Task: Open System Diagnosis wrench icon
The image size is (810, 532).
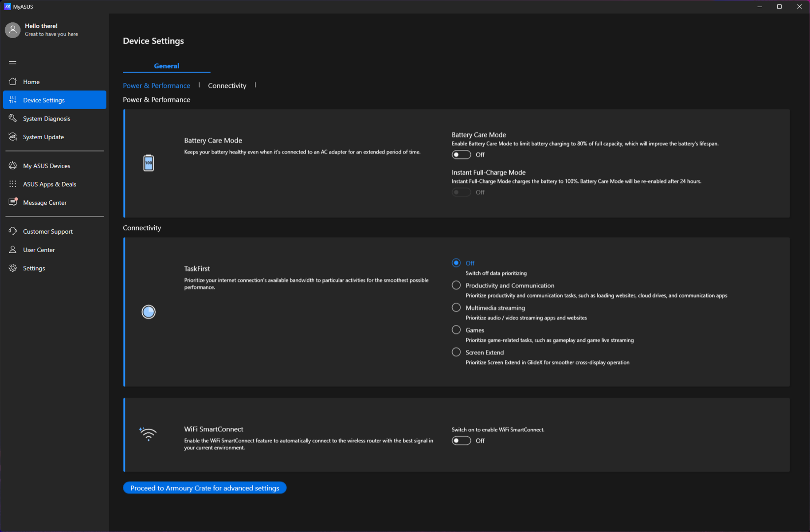Action: pos(13,118)
